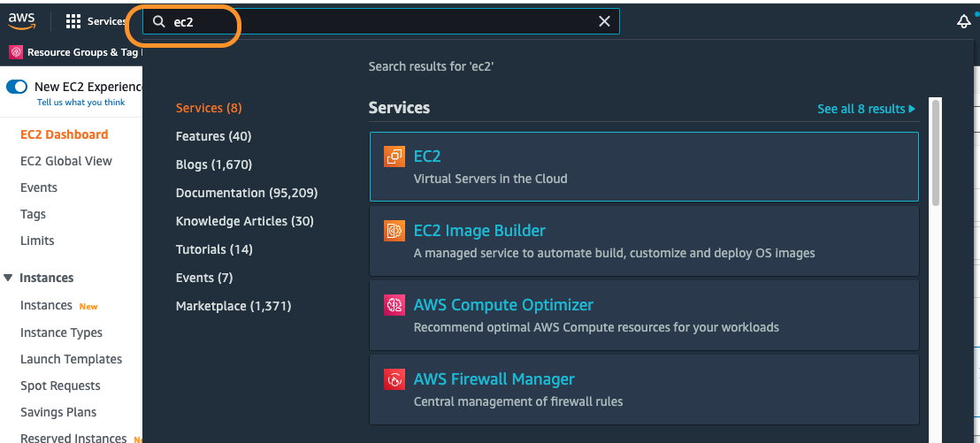980x443 pixels.
Task: Click the EC2 service orange icon
Action: click(x=394, y=157)
